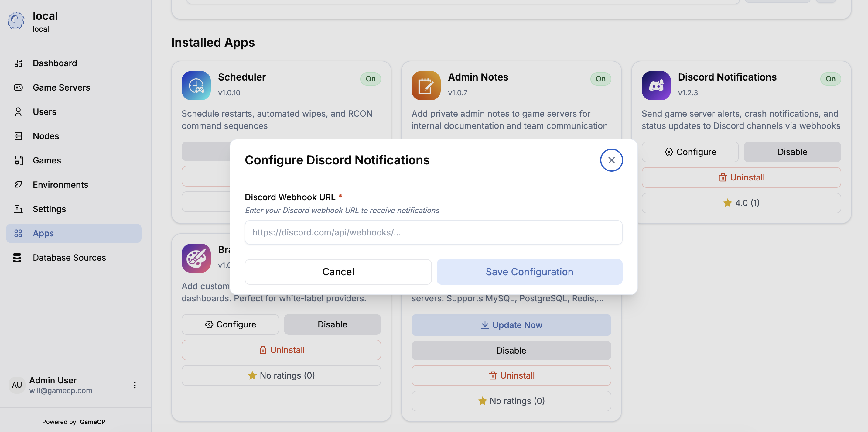The image size is (868, 432).
Task: Click the local panel logo icon
Action: click(x=16, y=21)
